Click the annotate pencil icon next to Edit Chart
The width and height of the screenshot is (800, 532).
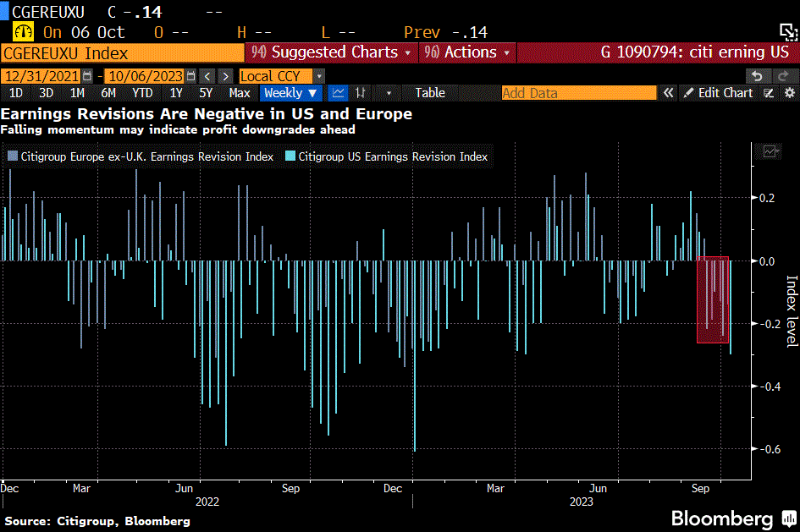click(769, 93)
